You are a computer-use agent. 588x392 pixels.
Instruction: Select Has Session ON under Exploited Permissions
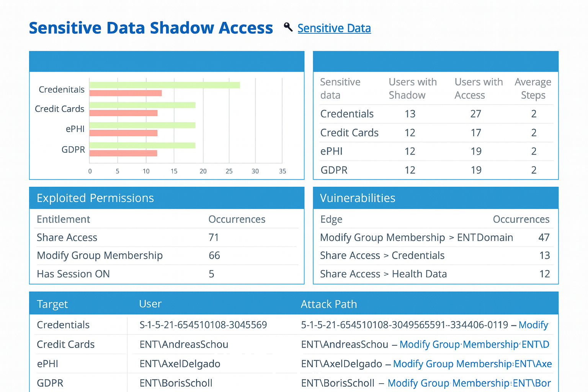[73, 274]
